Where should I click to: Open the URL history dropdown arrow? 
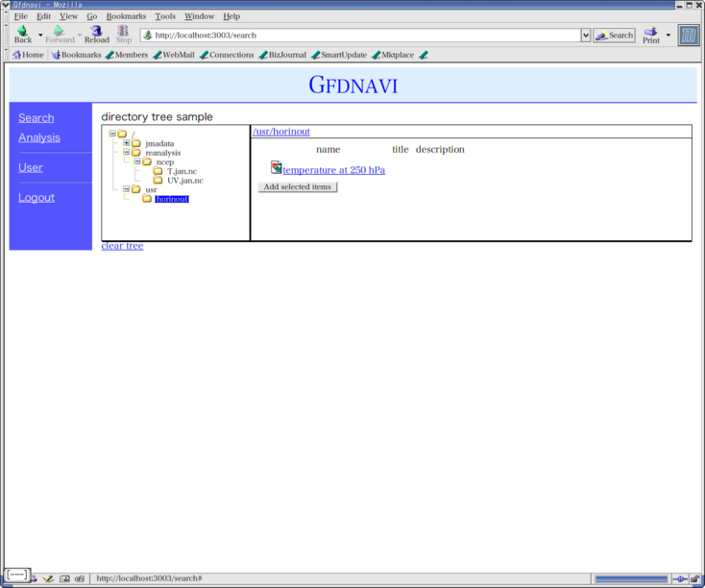(586, 36)
